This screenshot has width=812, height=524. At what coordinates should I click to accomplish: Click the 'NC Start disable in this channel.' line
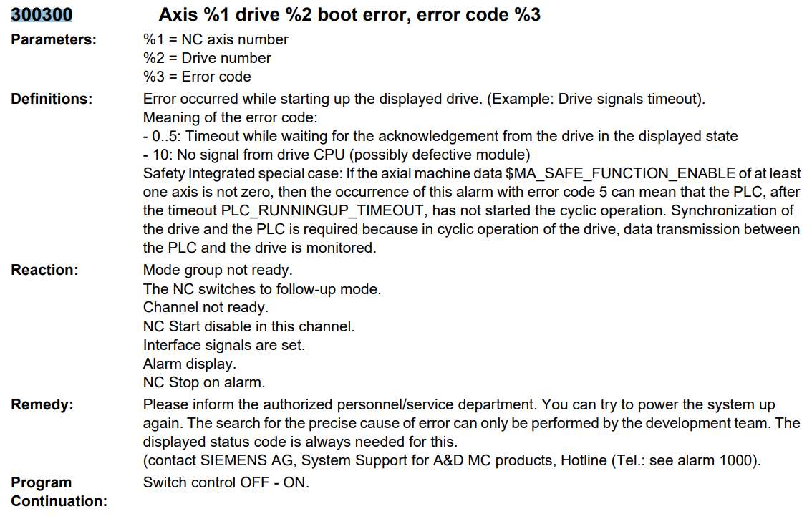click(248, 326)
